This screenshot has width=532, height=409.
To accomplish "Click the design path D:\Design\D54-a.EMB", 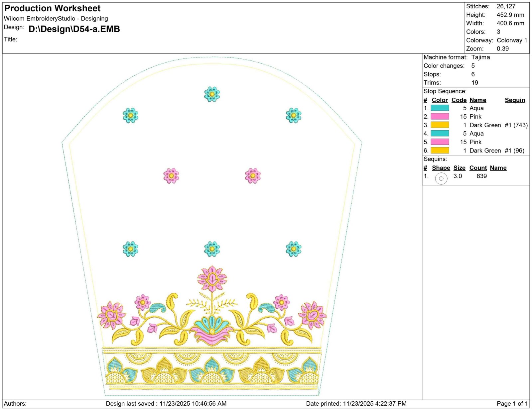I will point(74,29).
